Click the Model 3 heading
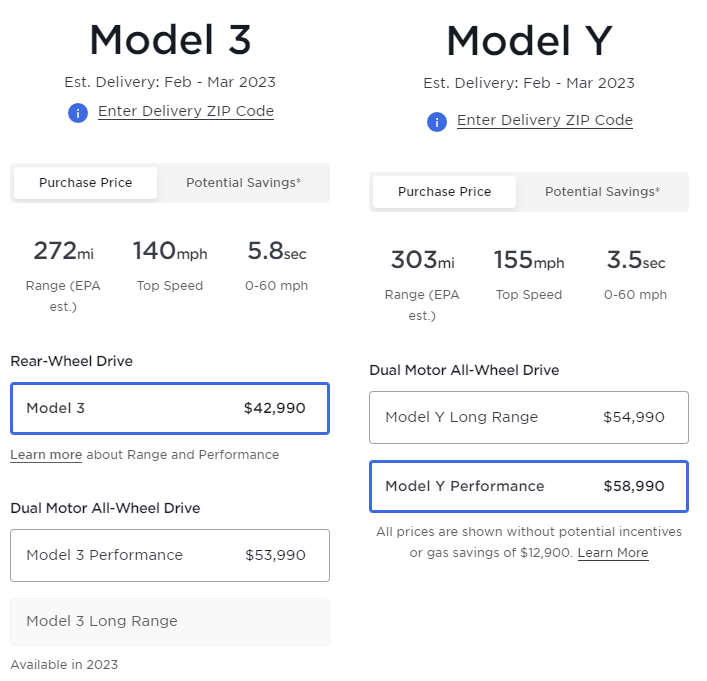707x681 pixels. 170,40
